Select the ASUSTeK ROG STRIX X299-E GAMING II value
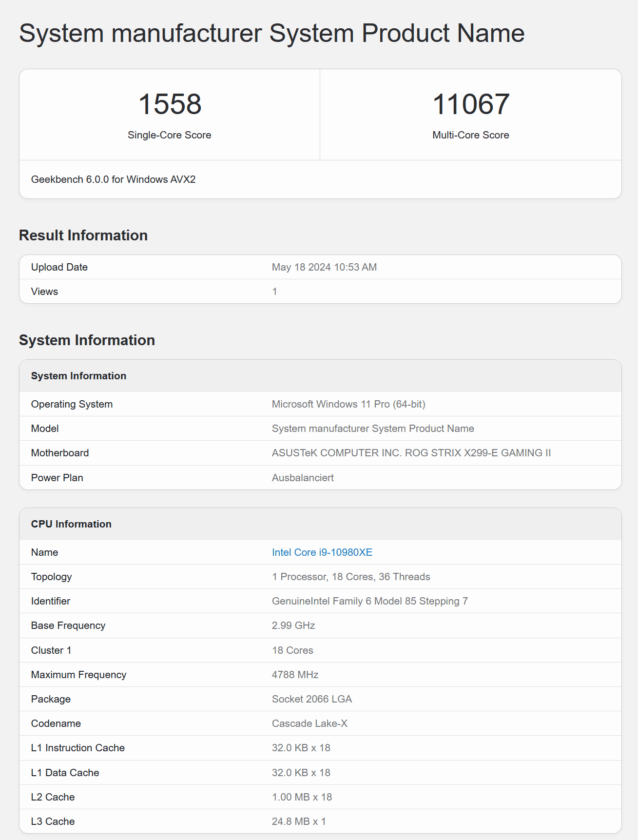638x840 pixels. click(411, 453)
